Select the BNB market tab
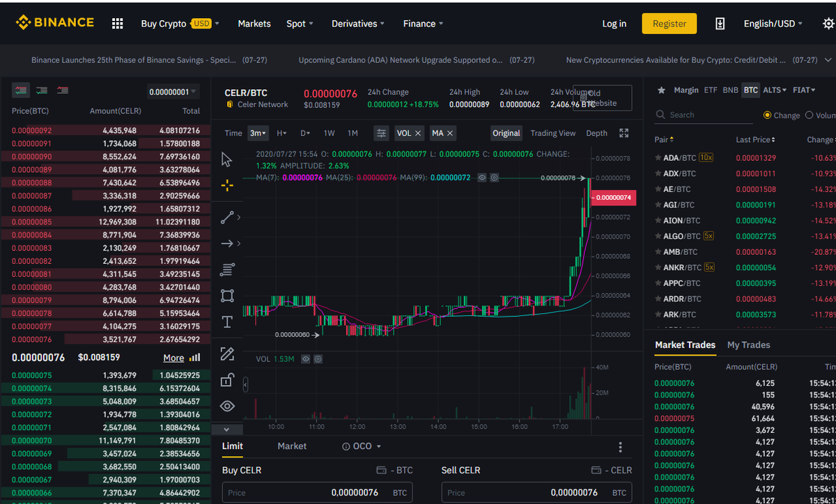 (730, 90)
